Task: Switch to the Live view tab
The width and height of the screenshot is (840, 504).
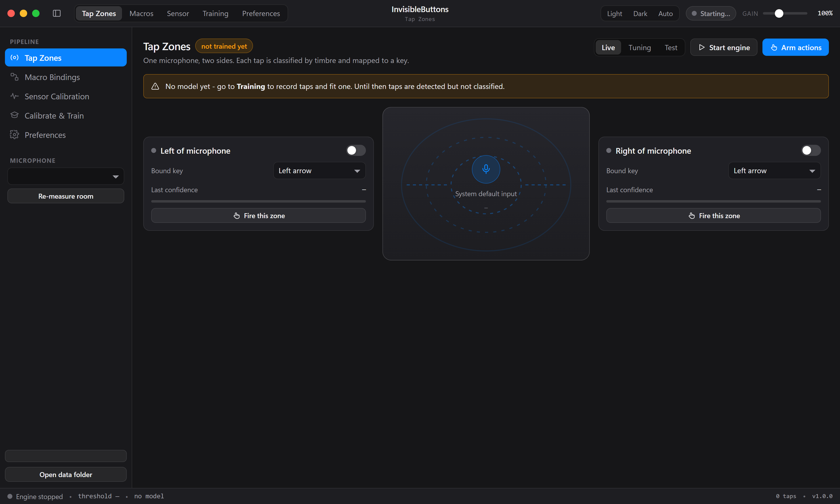Action: coord(608,47)
